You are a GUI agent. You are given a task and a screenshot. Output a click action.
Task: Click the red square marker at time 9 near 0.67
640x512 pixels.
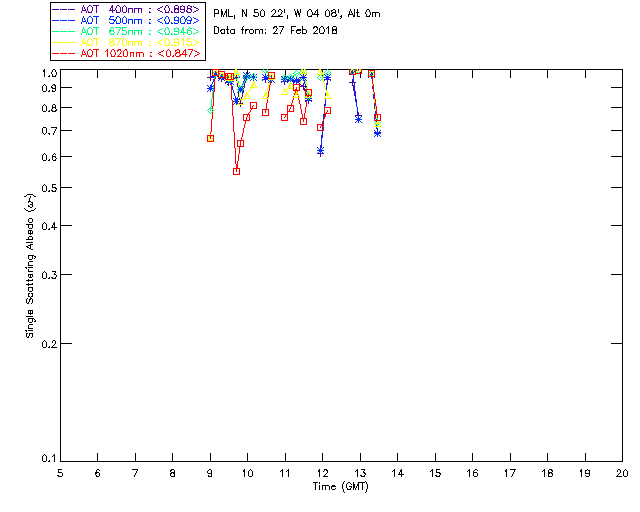210,138
